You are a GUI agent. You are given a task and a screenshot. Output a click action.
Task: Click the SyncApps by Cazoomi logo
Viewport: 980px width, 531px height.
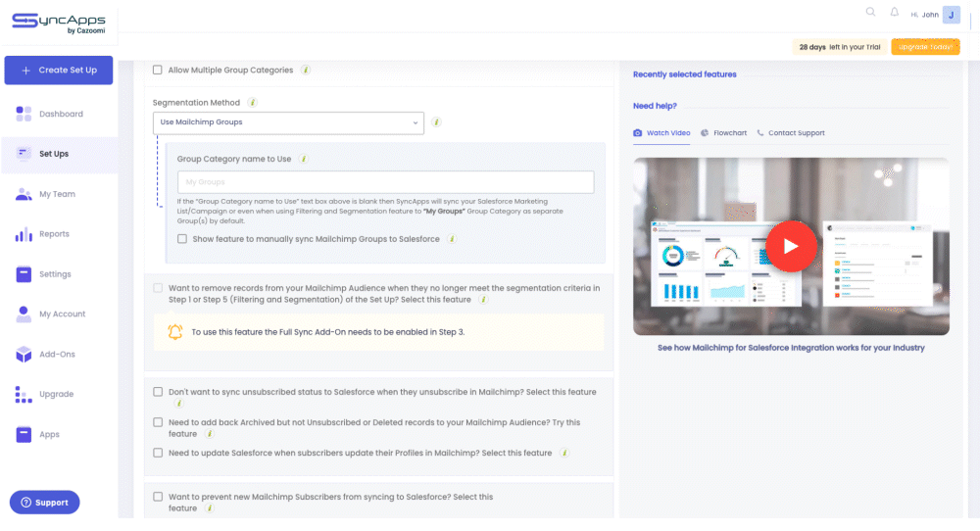(59, 24)
